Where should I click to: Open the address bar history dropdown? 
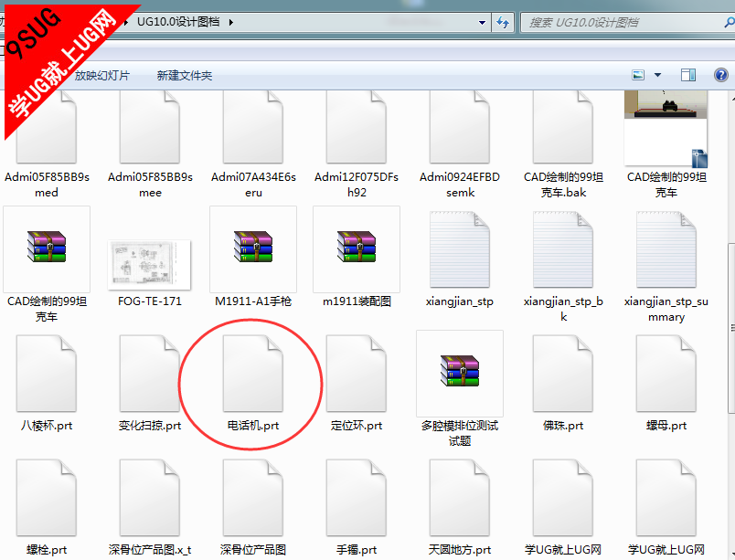482,23
